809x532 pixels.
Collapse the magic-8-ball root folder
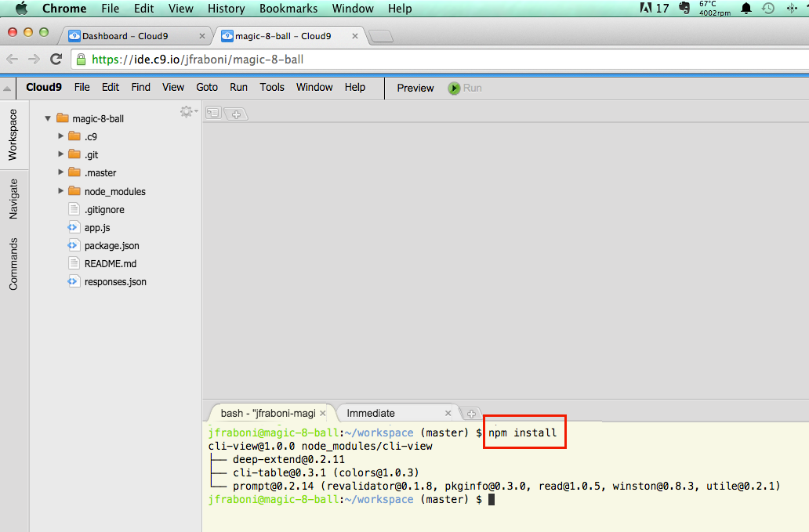tap(48, 118)
